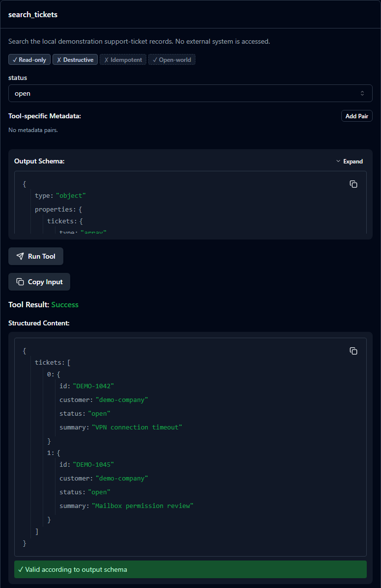The image size is (381, 588).
Task: Click the id value "DEMO-1042"
Action: click(93, 386)
